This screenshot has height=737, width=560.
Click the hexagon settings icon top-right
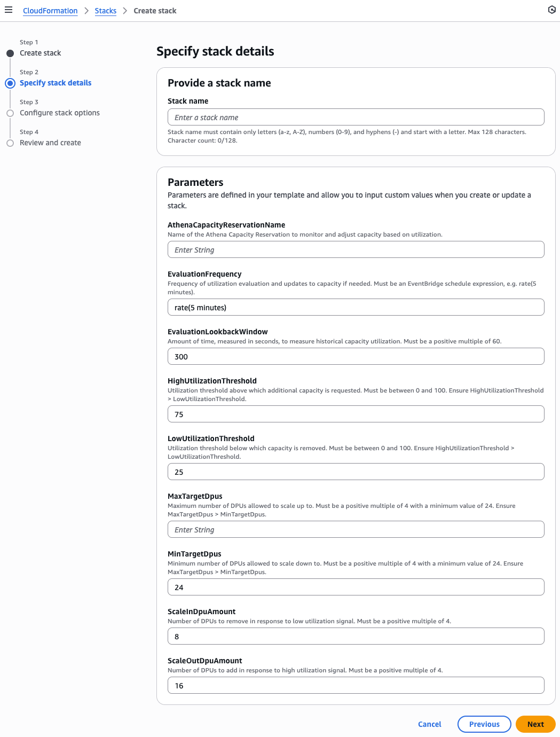coord(551,10)
